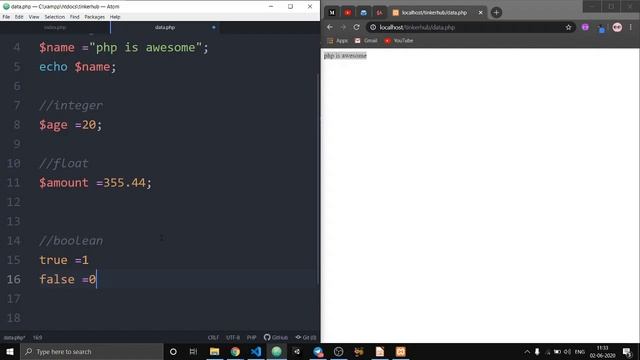640x360 pixels.
Task: Click the //float comment line
Action: pos(64,163)
